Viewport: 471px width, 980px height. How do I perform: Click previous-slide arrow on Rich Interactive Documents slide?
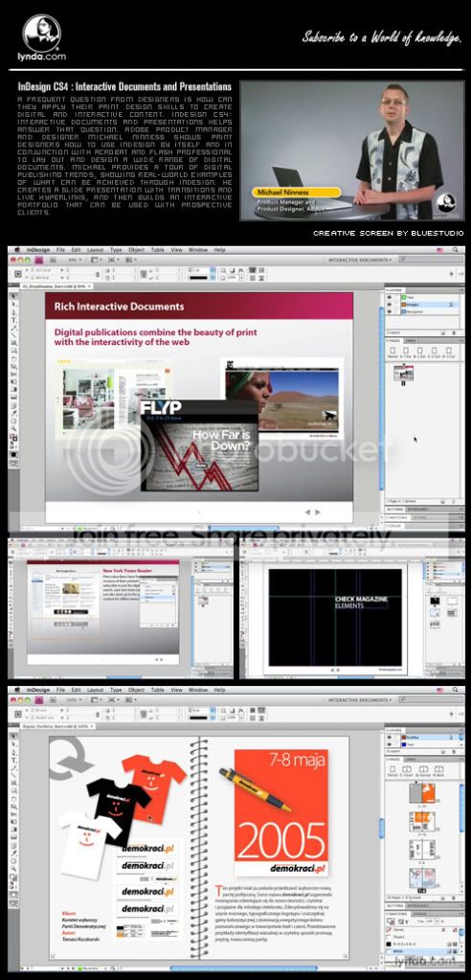pos(307,512)
